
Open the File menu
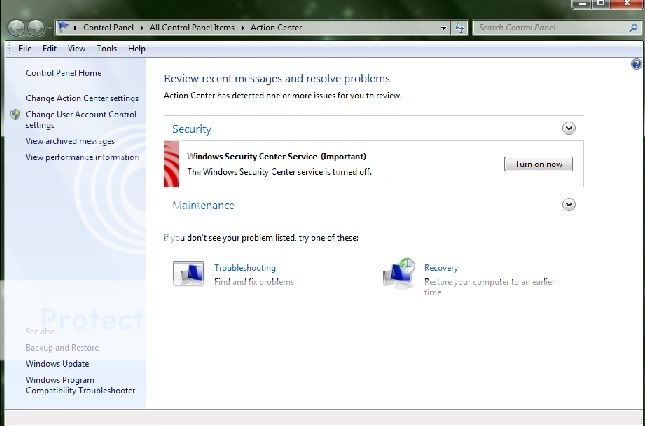(24, 48)
